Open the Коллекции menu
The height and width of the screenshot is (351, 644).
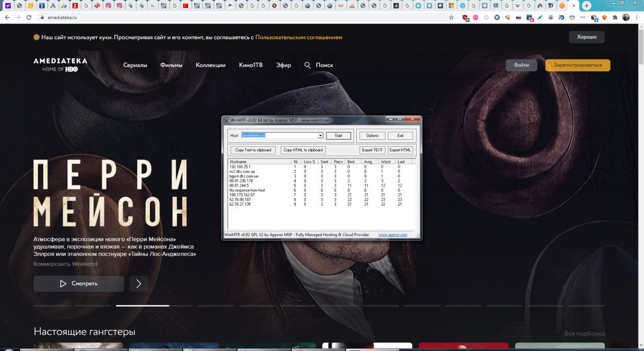coord(210,65)
